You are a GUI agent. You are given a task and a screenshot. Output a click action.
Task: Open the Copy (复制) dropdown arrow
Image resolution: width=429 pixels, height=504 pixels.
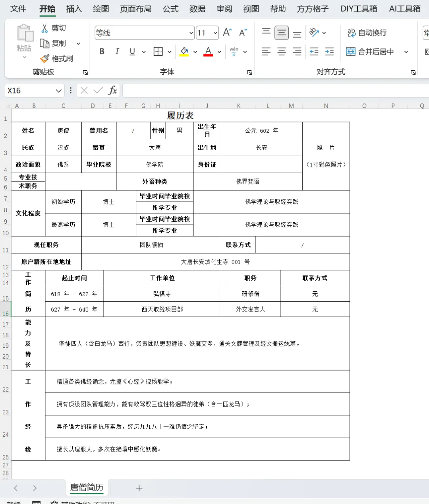(x=78, y=43)
